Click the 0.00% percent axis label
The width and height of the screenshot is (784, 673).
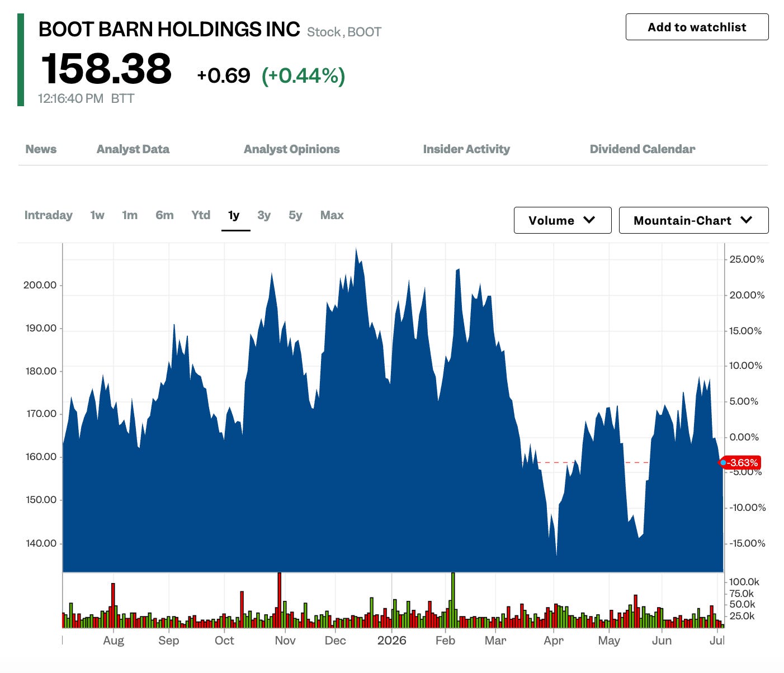coord(744,437)
